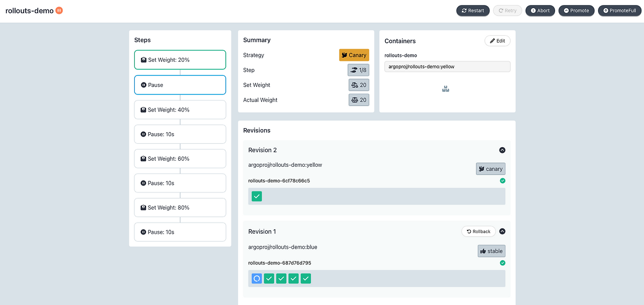Click the pods icon in Containers panel
Image resolution: width=644 pixels, height=305 pixels.
[x=445, y=89]
